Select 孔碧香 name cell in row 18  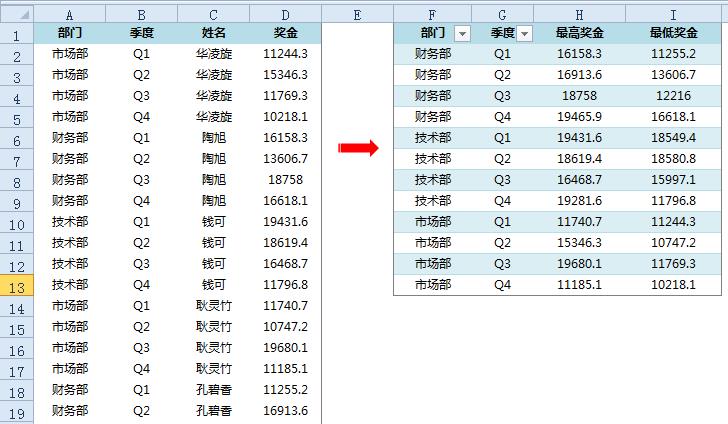[x=214, y=390]
